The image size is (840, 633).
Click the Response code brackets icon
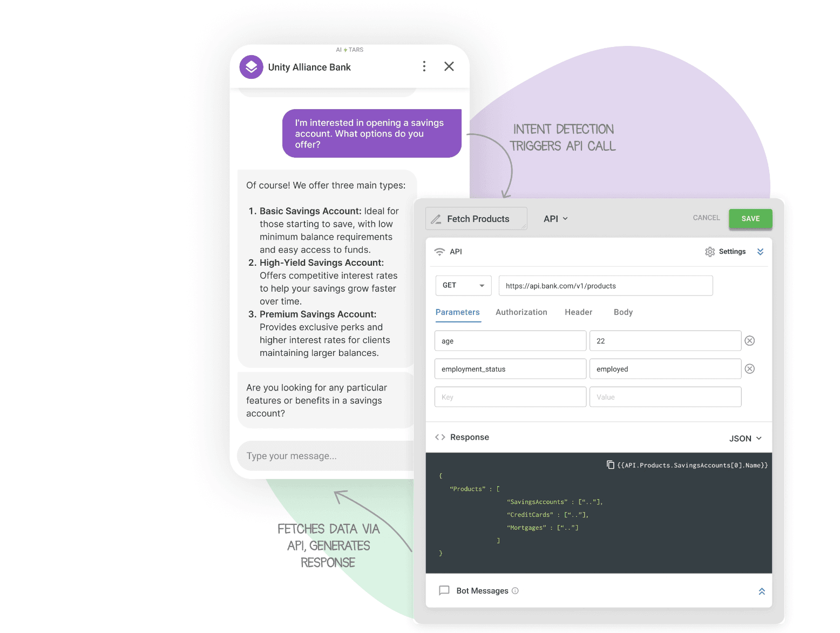click(x=440, y=437)
